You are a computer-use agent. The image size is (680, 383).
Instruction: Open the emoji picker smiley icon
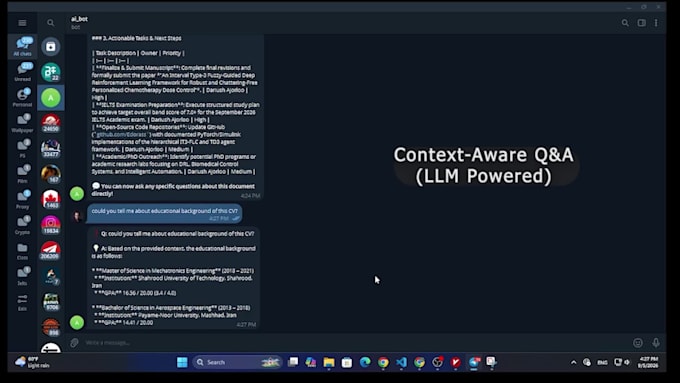coord(638,343)
